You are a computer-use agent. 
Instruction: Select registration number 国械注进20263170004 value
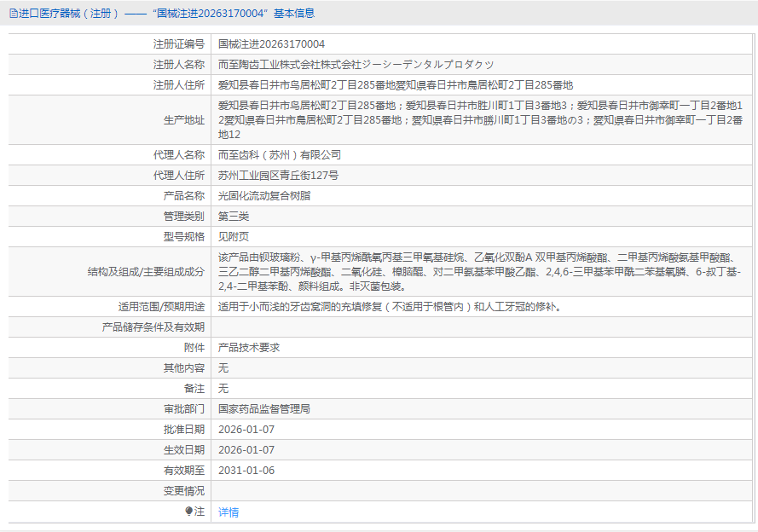(271, 44)
